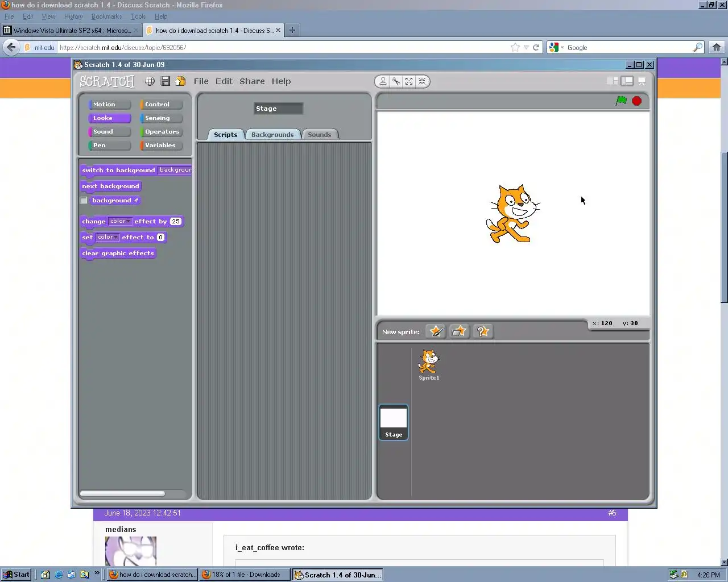Viewport: 728px width, 582px height.
Task: Select the Pen block category
Action: pos(109,145)
